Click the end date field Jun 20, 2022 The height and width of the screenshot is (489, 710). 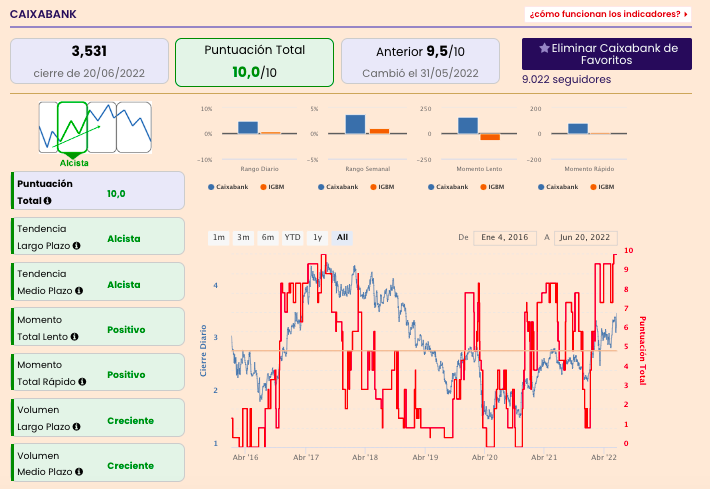pos(585,238)
